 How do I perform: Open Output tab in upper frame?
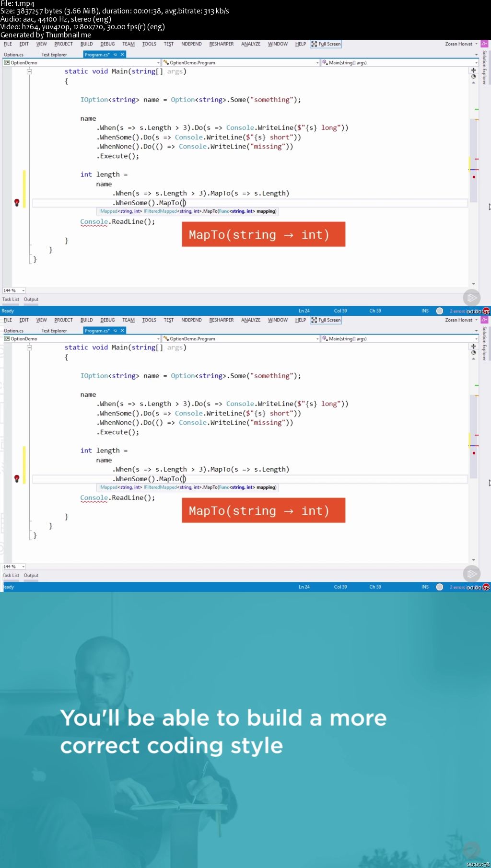point(31,300)
